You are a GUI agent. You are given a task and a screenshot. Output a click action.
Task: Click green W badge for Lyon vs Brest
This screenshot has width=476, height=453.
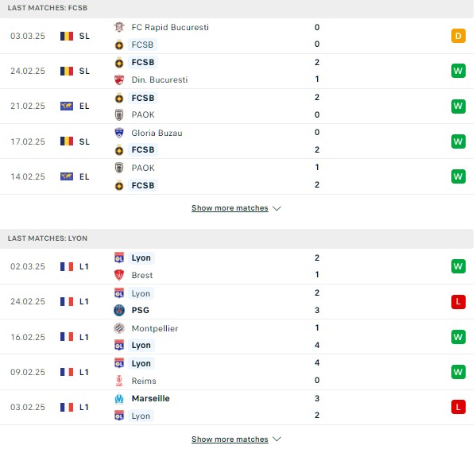click(458, 266)
